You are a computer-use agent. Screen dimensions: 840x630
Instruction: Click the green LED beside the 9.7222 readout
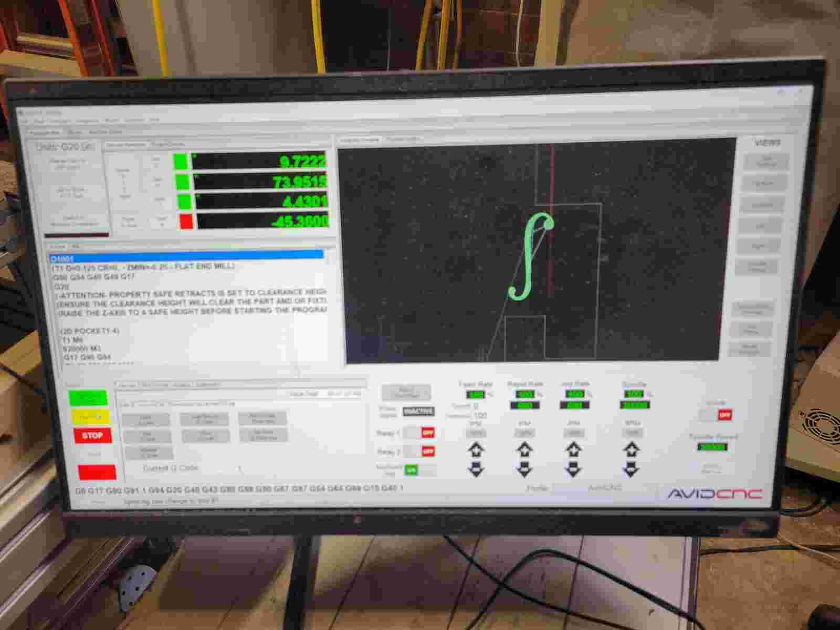pos(182,161)
